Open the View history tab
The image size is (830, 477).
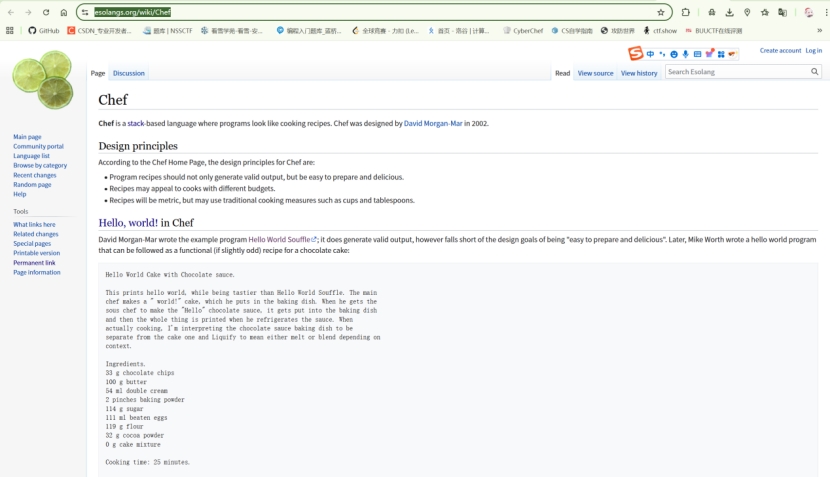click(639, 73)
